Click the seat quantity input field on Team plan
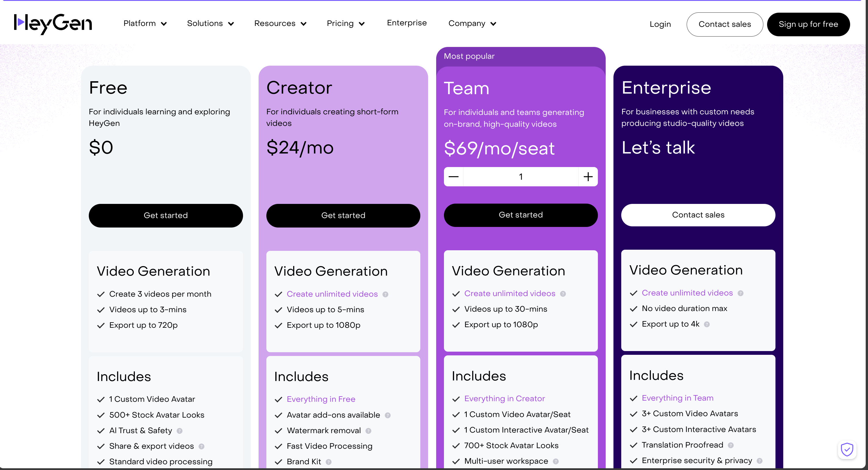 tap(521, 177)
